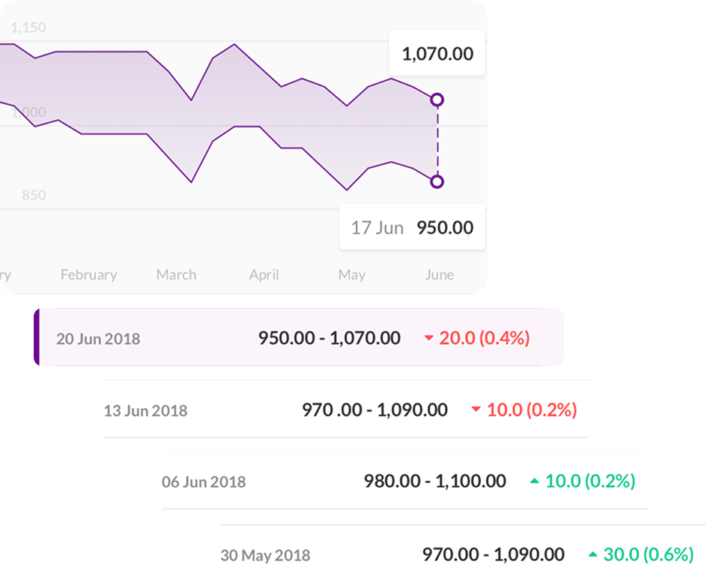This screenshot has width=728, height=582.
Task: Click the red down arrow beside 20.0 (0.4%)
Action: click(x=428, y=339)
